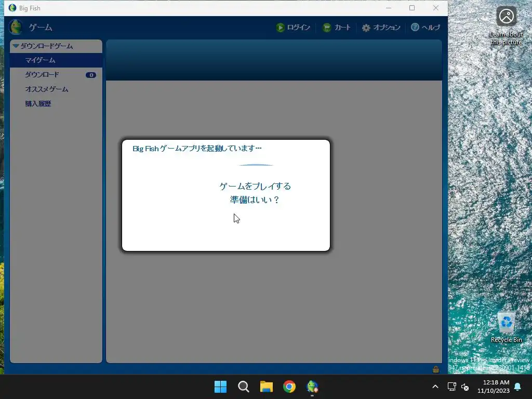This screenshot has width=532, height=399.
Task: Open File Explorer from the taskbar
Action: (x=267, y=387)
